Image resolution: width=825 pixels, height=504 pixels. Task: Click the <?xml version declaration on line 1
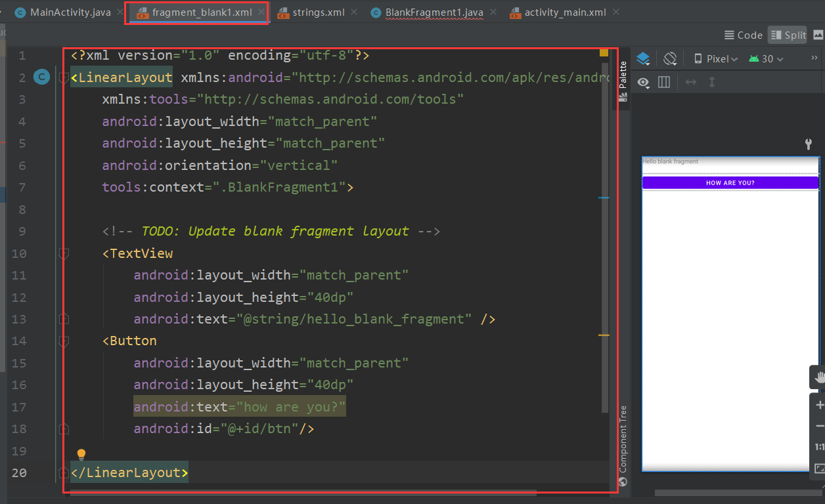click(220, 56)
